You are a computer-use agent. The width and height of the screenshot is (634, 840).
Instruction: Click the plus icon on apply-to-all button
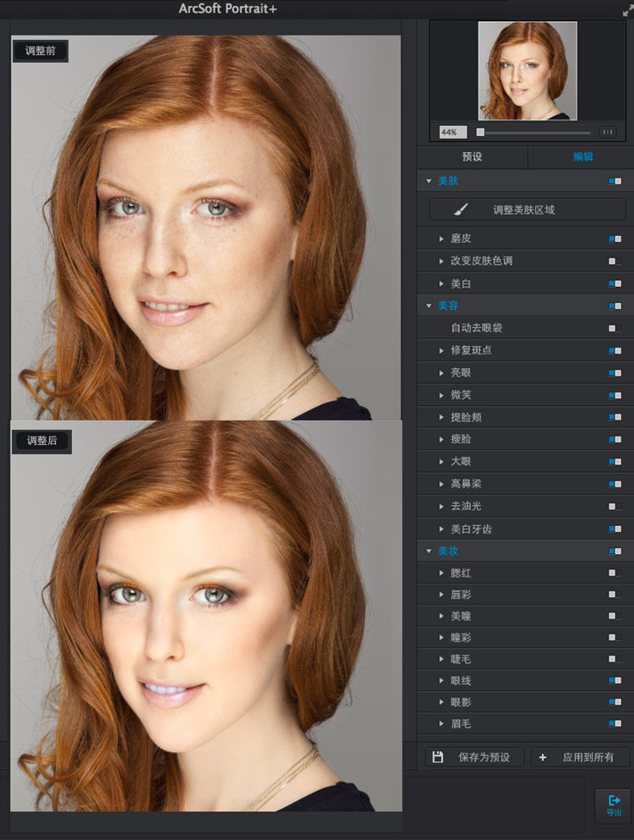pos(543,757)
